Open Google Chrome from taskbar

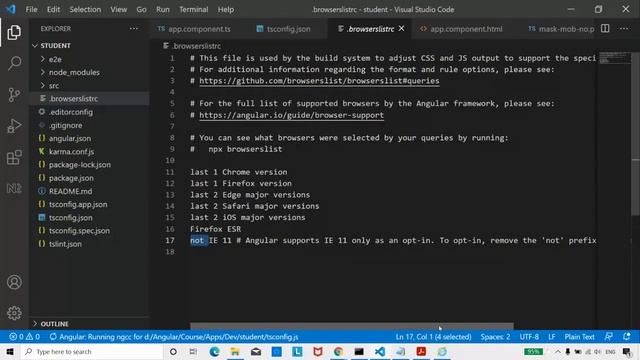point(338,351)
